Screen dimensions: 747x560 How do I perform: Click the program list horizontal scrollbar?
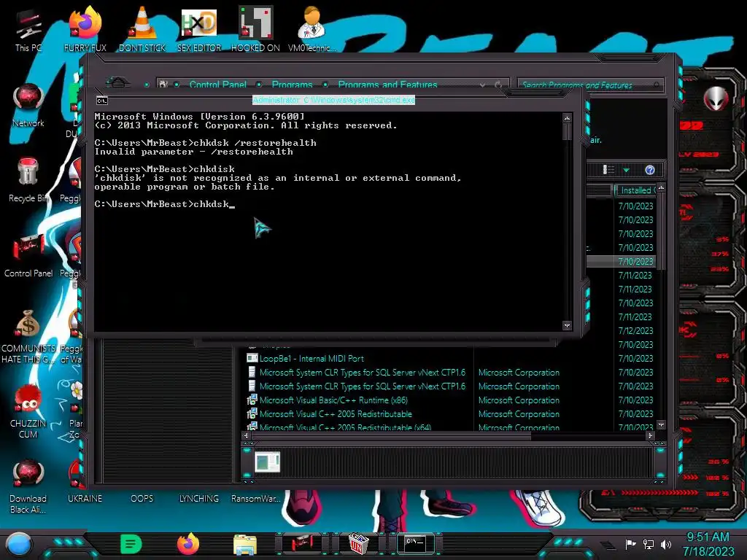[391, 436]
